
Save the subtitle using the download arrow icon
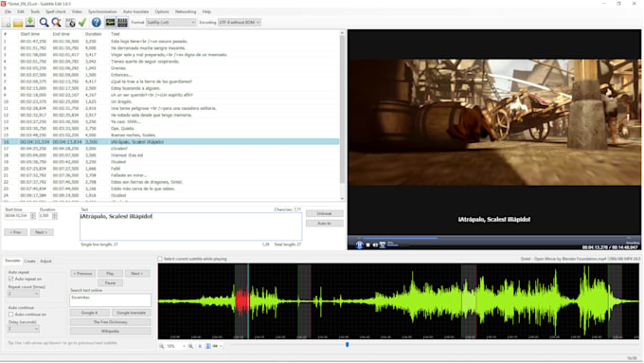(x=30, y=23)
